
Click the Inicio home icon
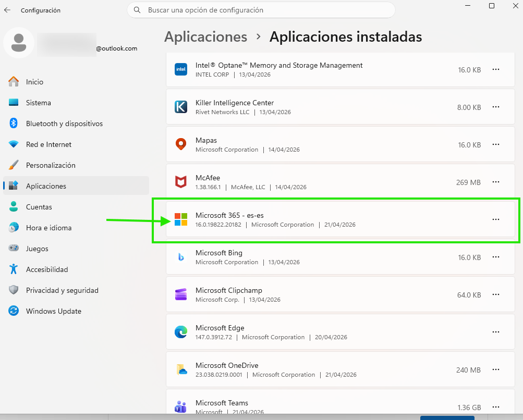(14, 82)
